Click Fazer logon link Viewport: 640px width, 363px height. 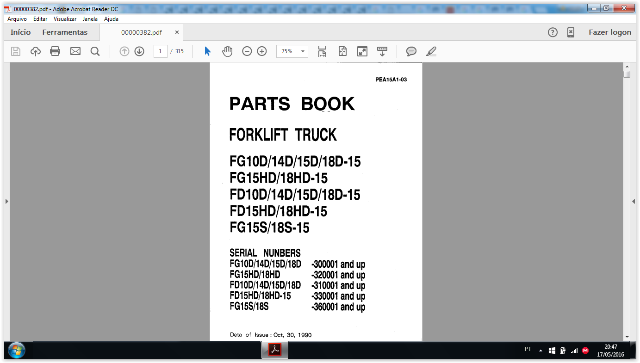(610, 32)
